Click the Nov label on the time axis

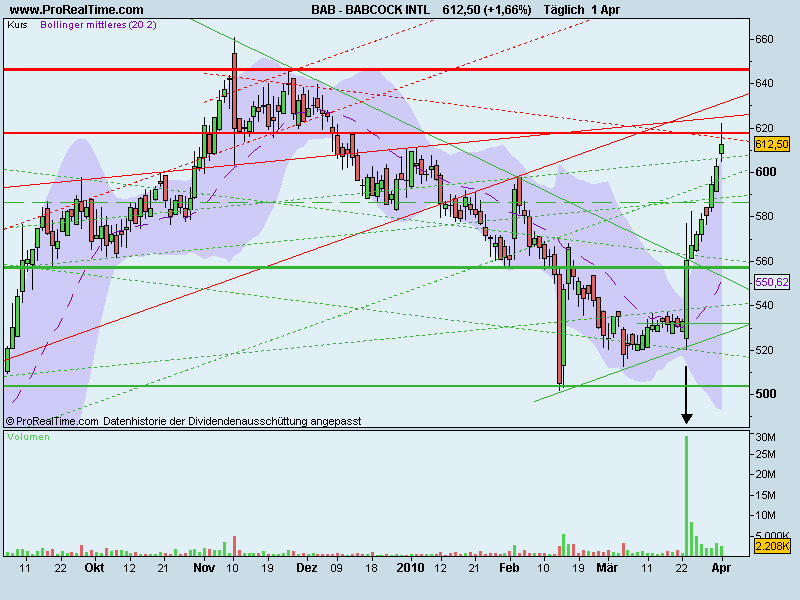(x=204, y=567)
